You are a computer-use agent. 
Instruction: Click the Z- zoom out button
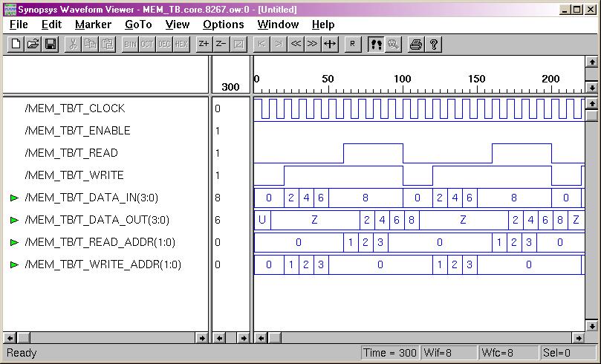pos(221,44)
